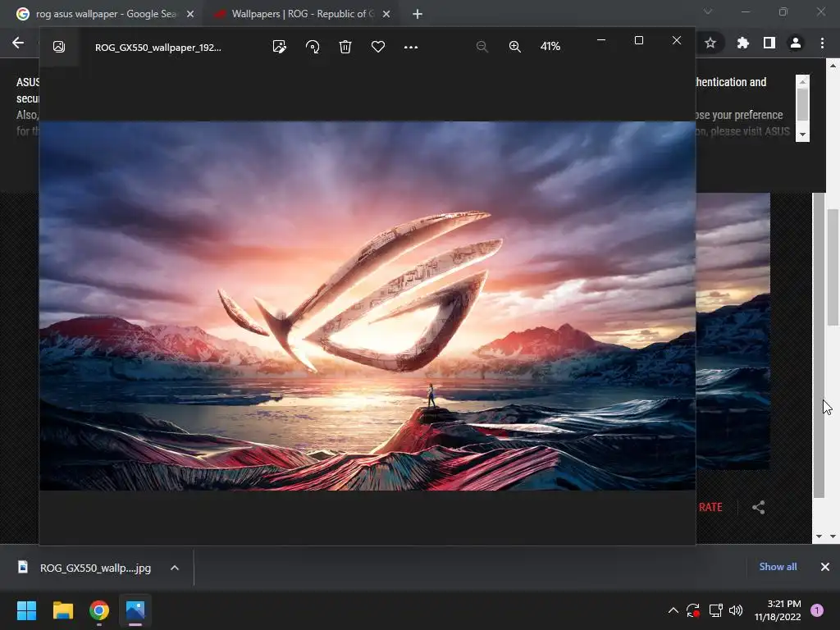Click the sync update tray icon
Viewport: 840px width, 630px height.
click(693, 610)
